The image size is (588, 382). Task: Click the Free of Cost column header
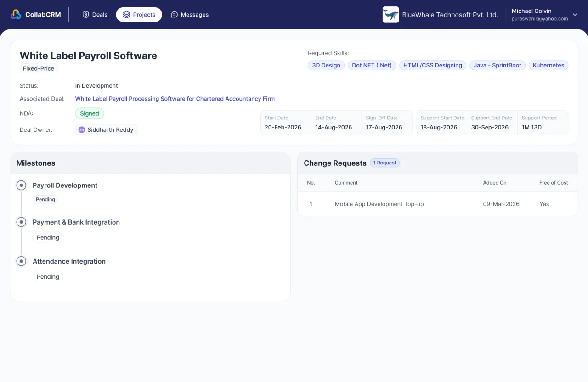(554, 183)
